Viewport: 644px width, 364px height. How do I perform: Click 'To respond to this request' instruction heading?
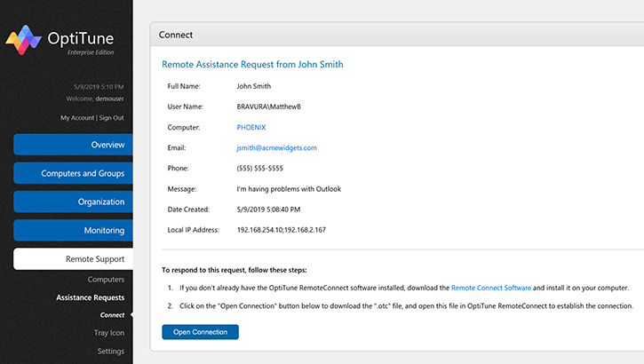pyautogui.click(x=235, y=270)
